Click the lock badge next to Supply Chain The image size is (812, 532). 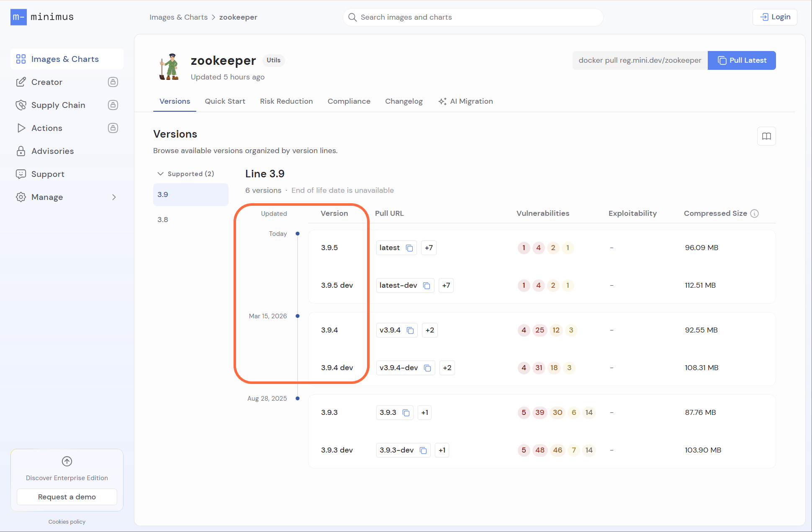click(x=113, y=105)
